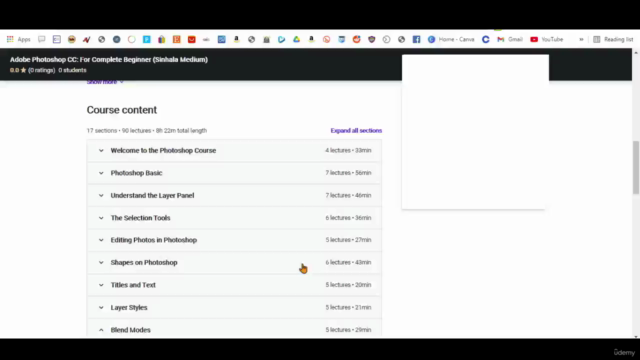Image resolution: width=640 pixels, height=360 pixels.
Task: Open the blue P bookmark icon
Action: click(x=147, y=40)
